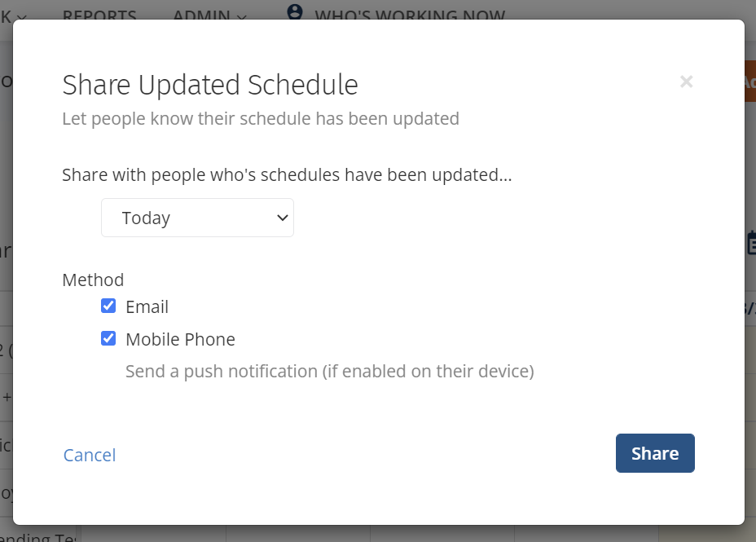
Task: Toggle Mobile Phone via its text label
Action: (x=180, y=340)
